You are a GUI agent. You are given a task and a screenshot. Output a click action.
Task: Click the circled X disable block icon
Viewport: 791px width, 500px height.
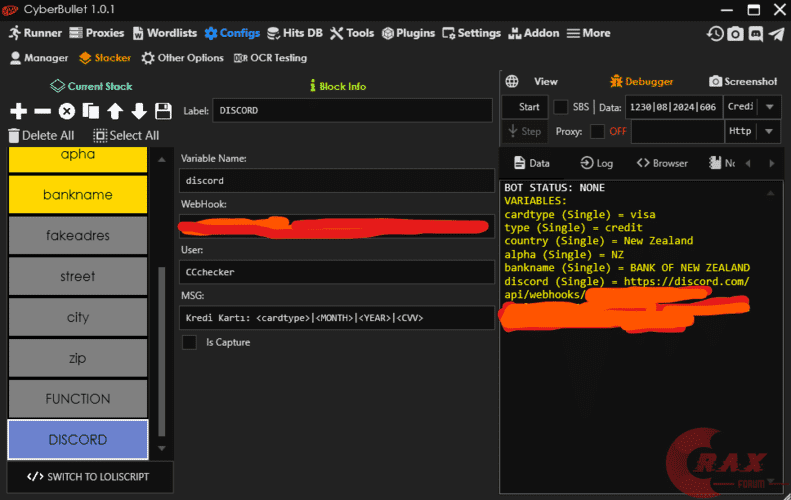click(x=67, y=111)
